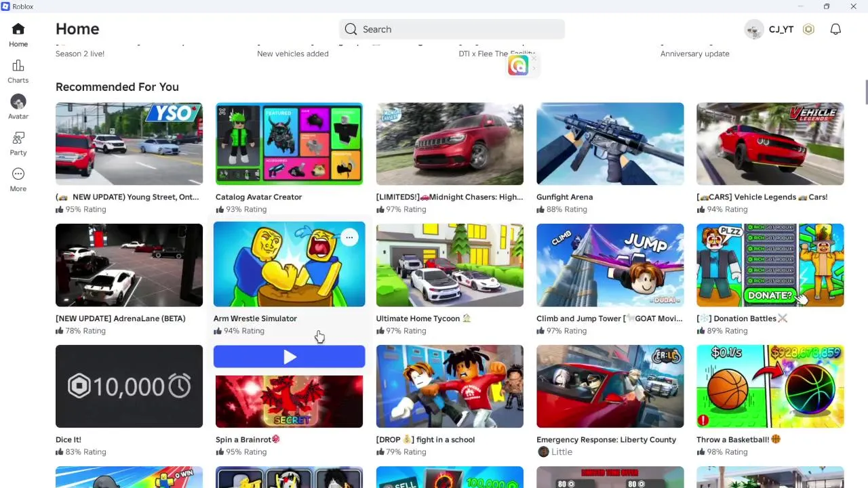Click the CJ_YT username
The image size is (868, 488).
click(781, 29)
